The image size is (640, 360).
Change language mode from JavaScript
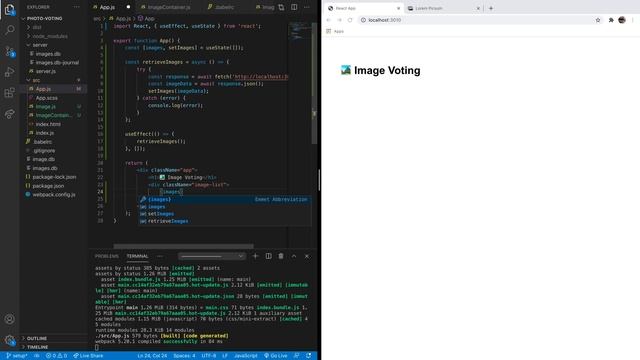[245, 356]
